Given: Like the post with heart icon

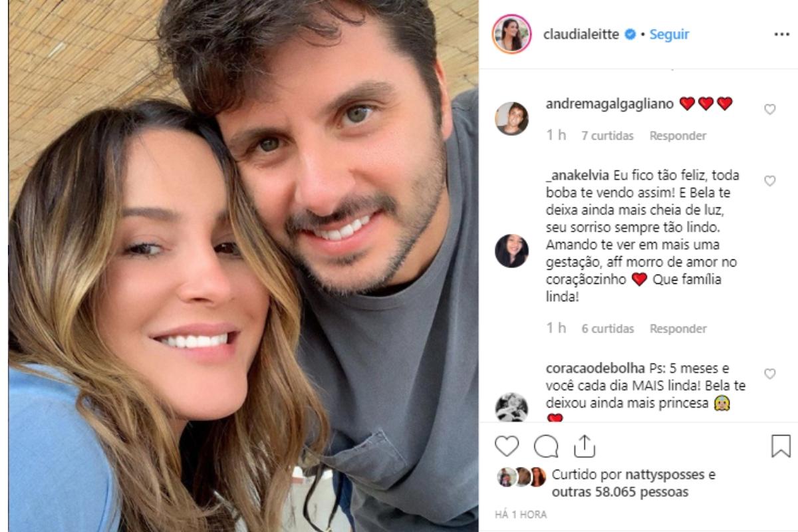Looking at the screenshot, I should tap(507, 446).
